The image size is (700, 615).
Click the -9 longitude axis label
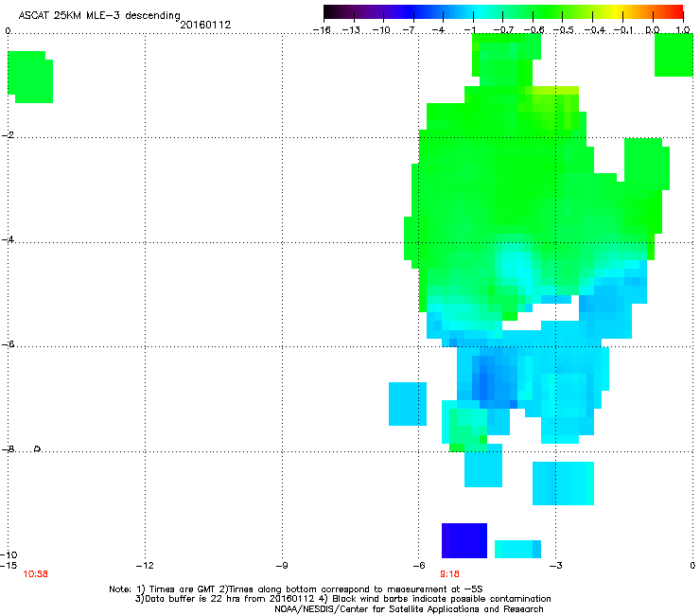[282, 566]
